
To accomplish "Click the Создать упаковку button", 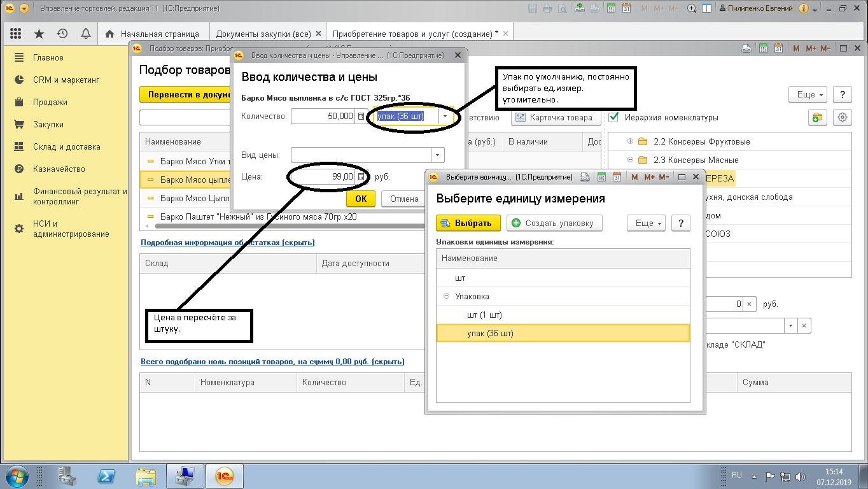I will pos(554,223).
